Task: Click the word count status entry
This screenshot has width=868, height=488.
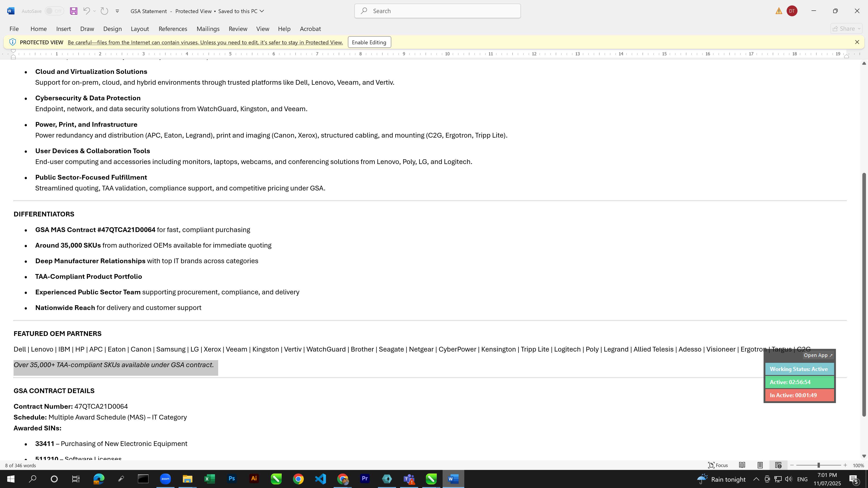Action: click(x=21, y=465)
